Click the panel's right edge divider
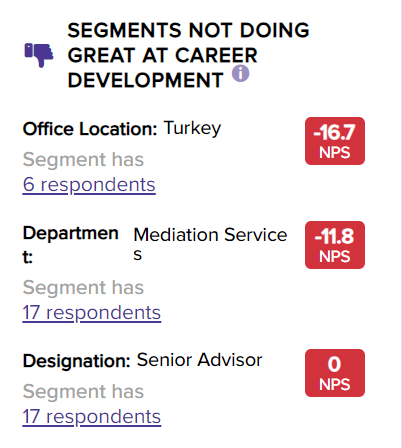 (401, 224)
